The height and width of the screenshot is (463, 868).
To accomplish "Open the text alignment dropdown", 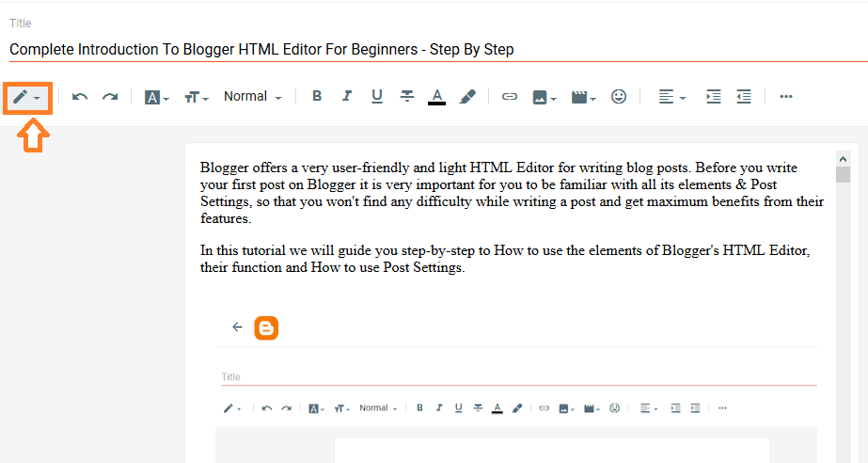I will 672,97.
